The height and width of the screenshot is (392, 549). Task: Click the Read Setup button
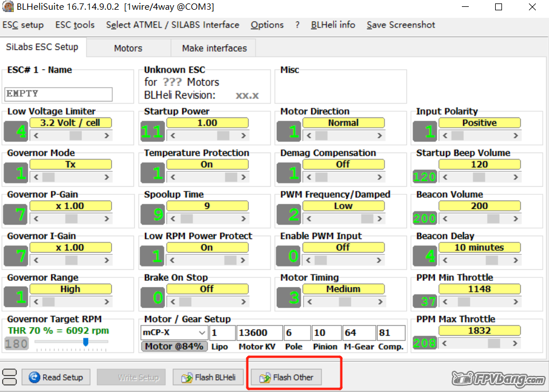coord(56,377)
